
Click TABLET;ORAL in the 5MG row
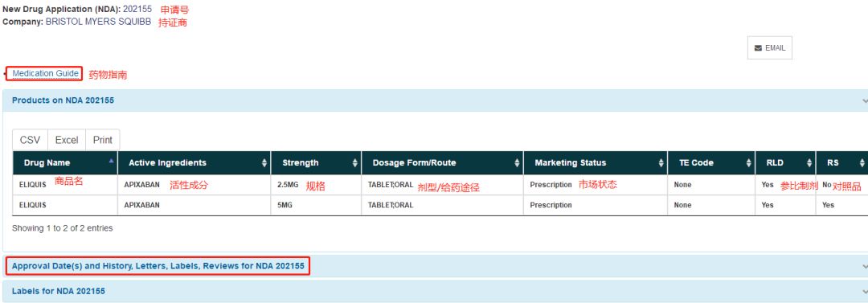391,205
